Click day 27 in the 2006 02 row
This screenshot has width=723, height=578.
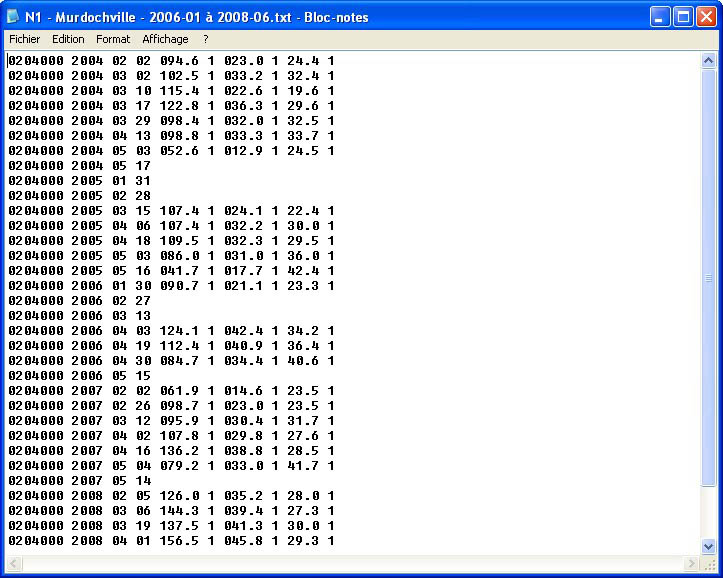(143, 301)
